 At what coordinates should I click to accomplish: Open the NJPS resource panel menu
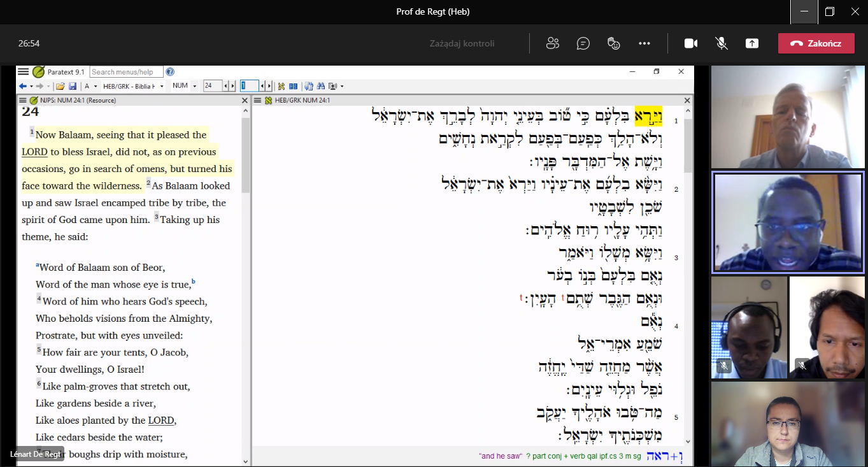point(23,100)
